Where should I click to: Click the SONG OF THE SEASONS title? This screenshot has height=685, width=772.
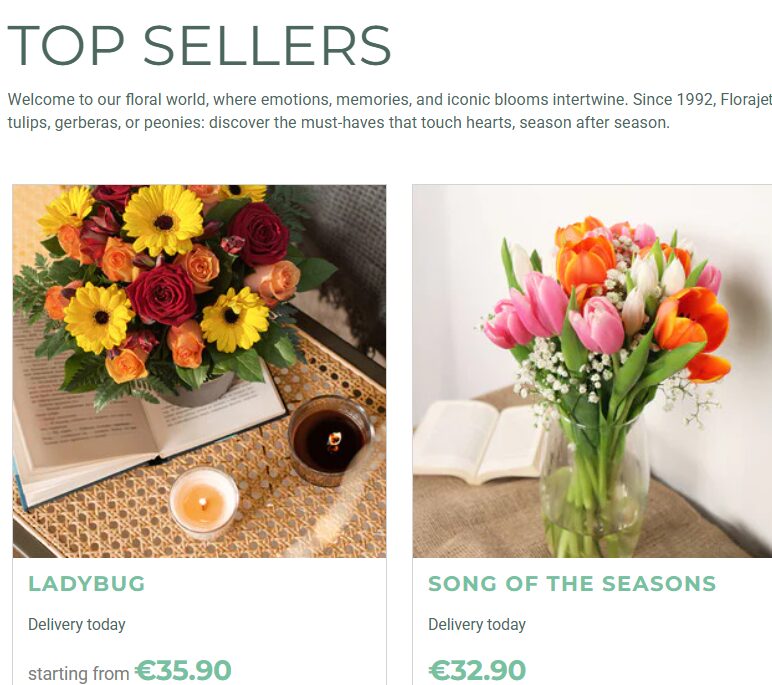tap(572, 584)
